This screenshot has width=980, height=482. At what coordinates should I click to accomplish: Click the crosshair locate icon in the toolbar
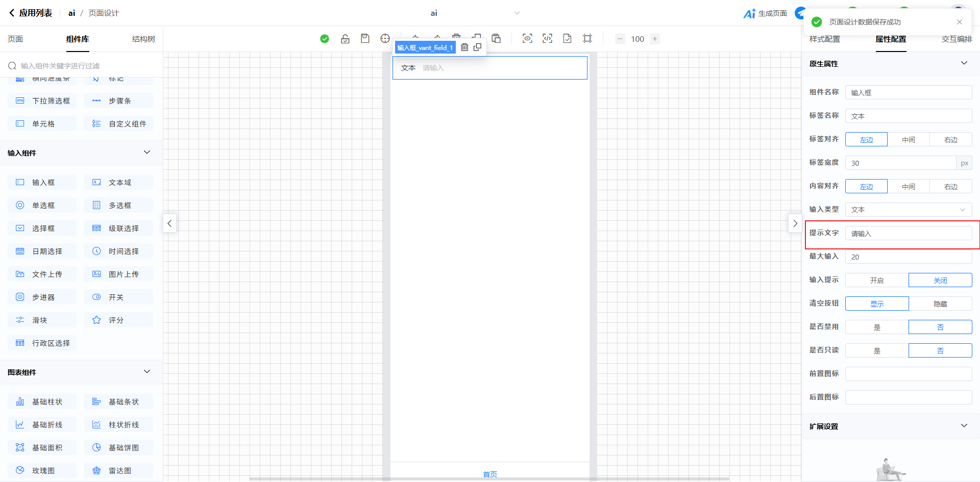[385, 39]
